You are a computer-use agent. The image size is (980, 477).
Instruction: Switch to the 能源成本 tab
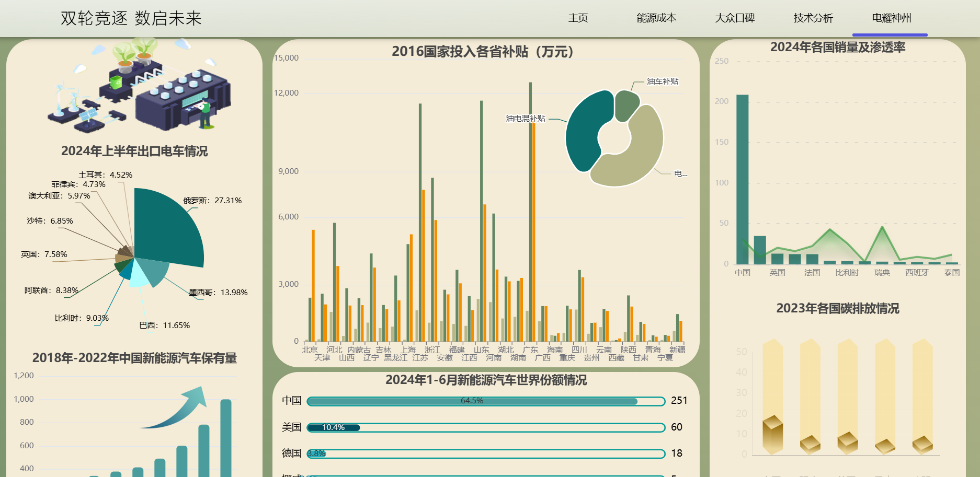(x=656, y=18)
